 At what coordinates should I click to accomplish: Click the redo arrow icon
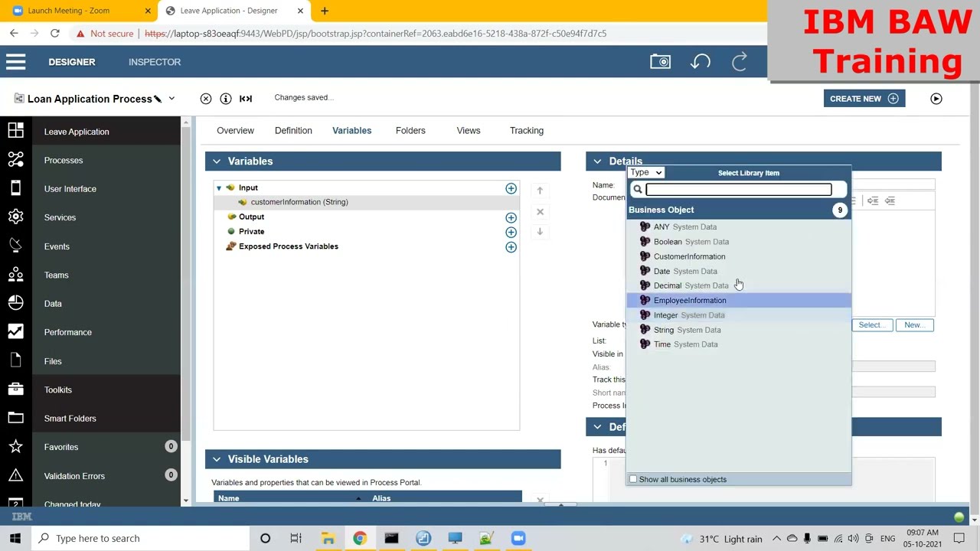coord(740,62)
